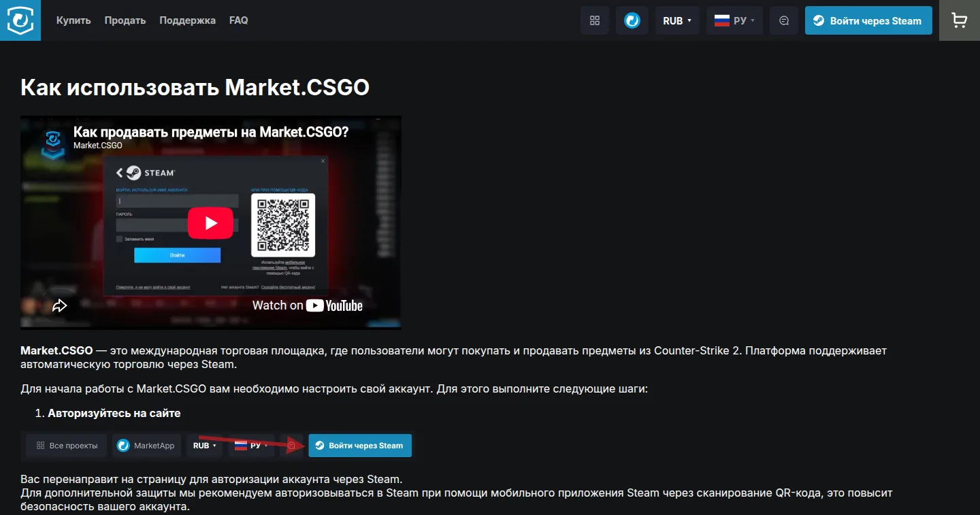This screenshot has height=515, width=980.
Task: Open the Поддержка menu item
Action: tap(188, 20)
